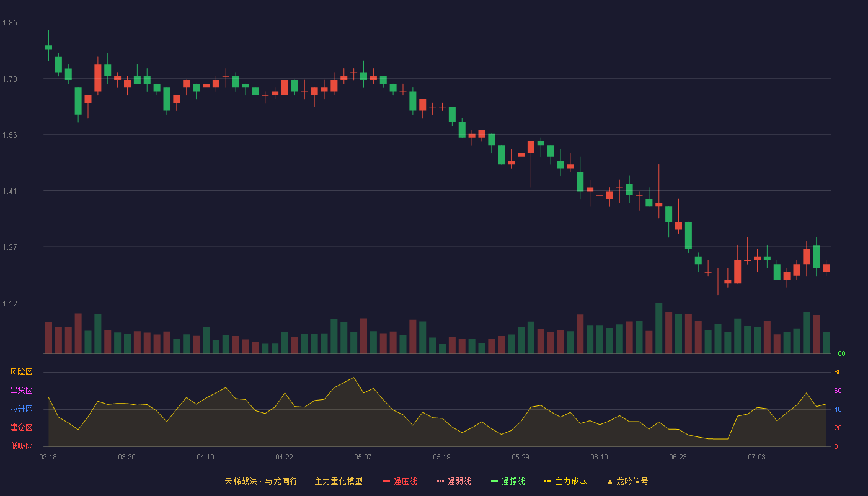This screenshot has height=496, width=868.
Task: Toggle the 强弱线 legend entry
Action: coord(454,481)
